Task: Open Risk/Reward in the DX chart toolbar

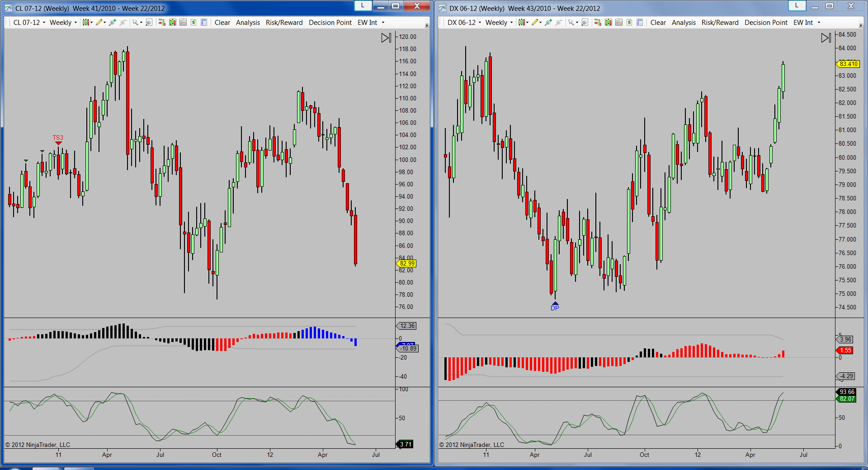Action: (720, 23)
